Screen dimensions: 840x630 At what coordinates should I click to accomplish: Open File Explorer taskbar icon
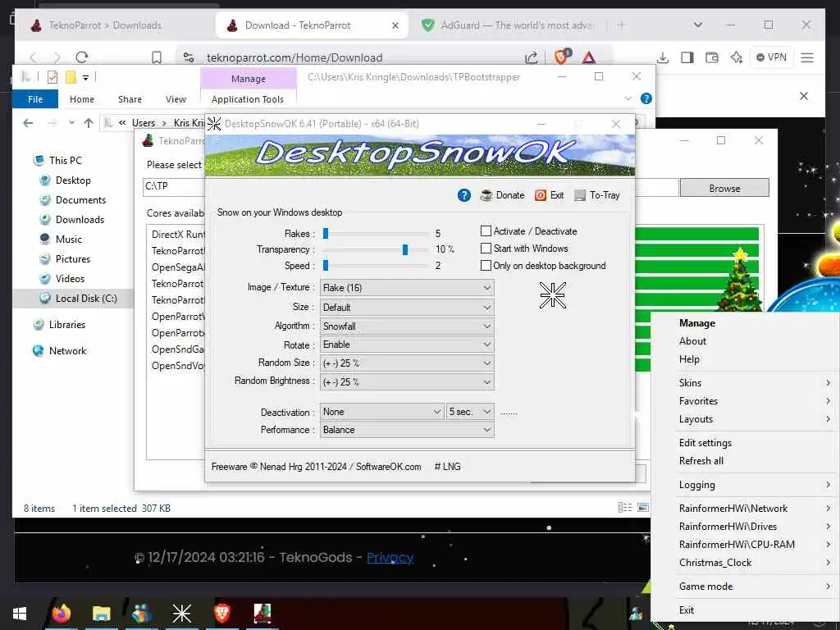pyautogui.click(x=101, y=614)
